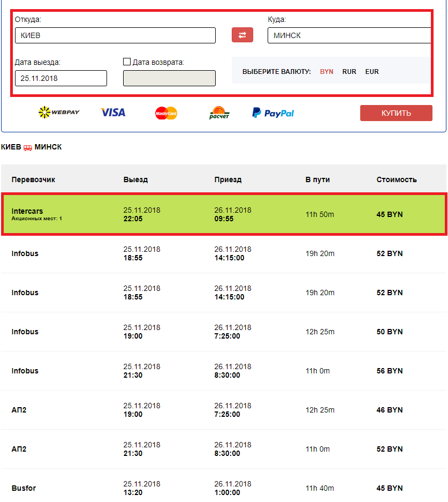Focus the Куда field containing МИНСК

tap(349, 35)
